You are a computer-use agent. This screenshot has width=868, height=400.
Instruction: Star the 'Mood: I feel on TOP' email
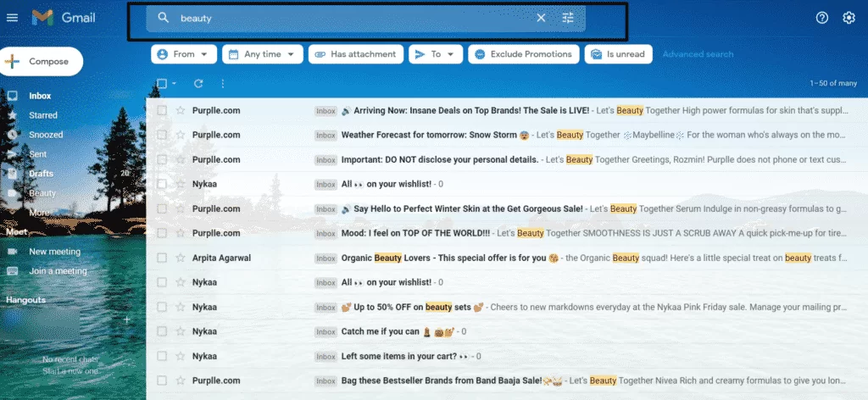click(181, 233)
